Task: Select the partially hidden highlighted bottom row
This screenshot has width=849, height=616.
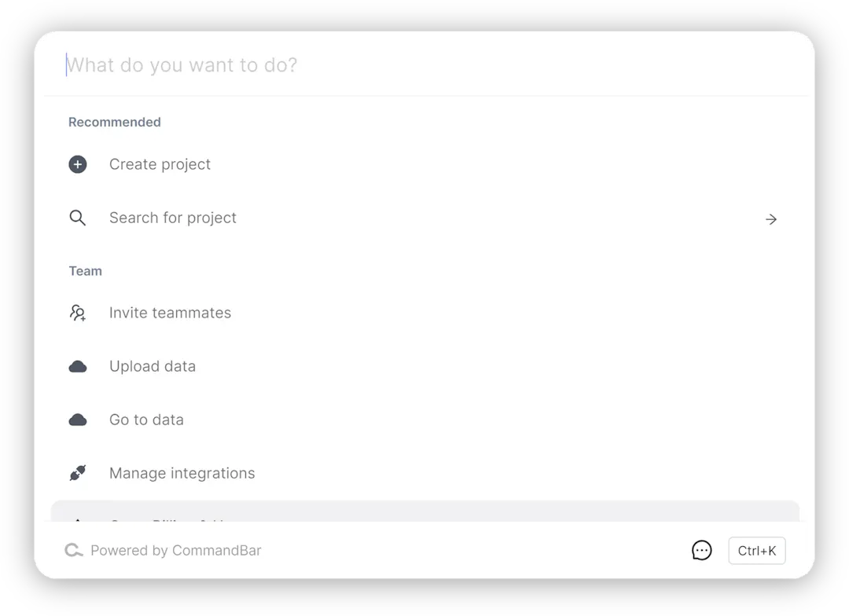Action: [424, 512]
